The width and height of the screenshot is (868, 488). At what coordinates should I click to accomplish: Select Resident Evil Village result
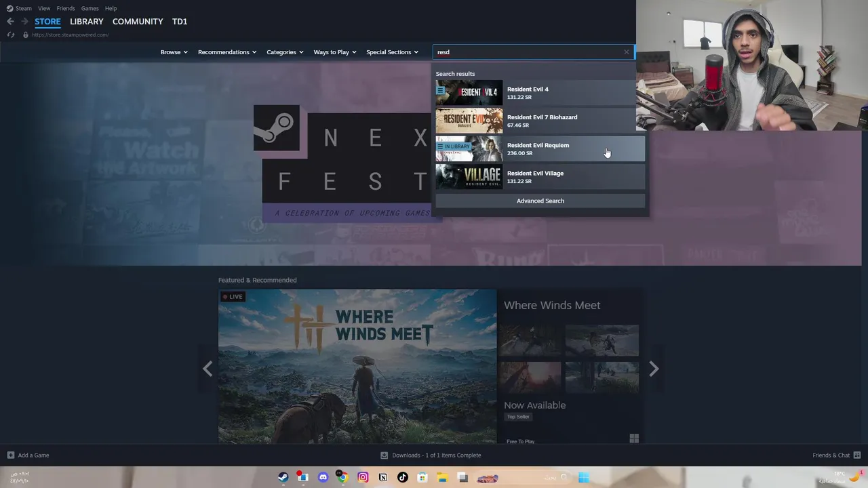pyautogui.click(x=540, y=177)
